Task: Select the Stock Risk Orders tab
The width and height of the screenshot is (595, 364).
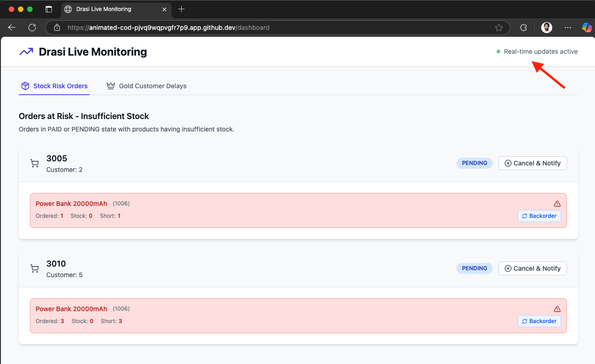Action: pos(60,85)
